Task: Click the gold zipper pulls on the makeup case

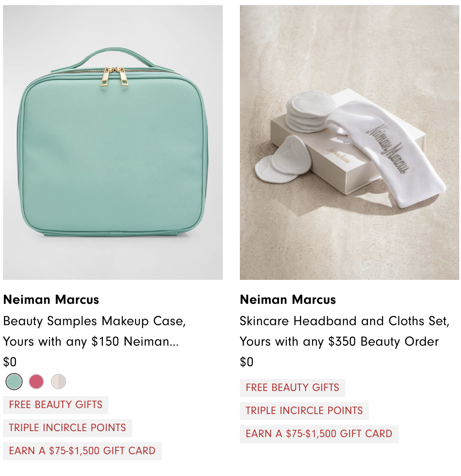Action: tap(115, 76)
